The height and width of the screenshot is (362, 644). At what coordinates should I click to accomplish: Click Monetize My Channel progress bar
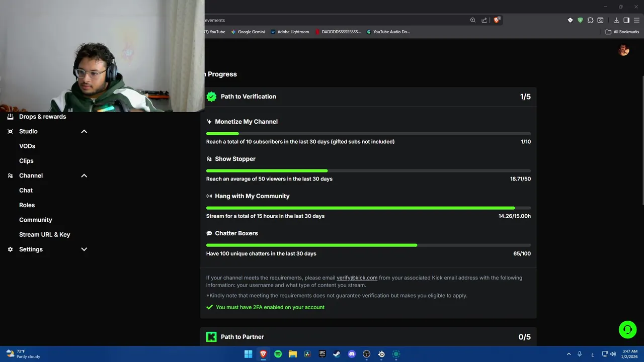(368, 133)
